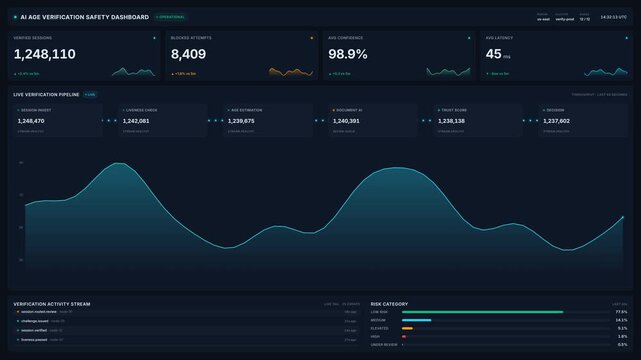Click the us-east region value in header

point(543,19)
